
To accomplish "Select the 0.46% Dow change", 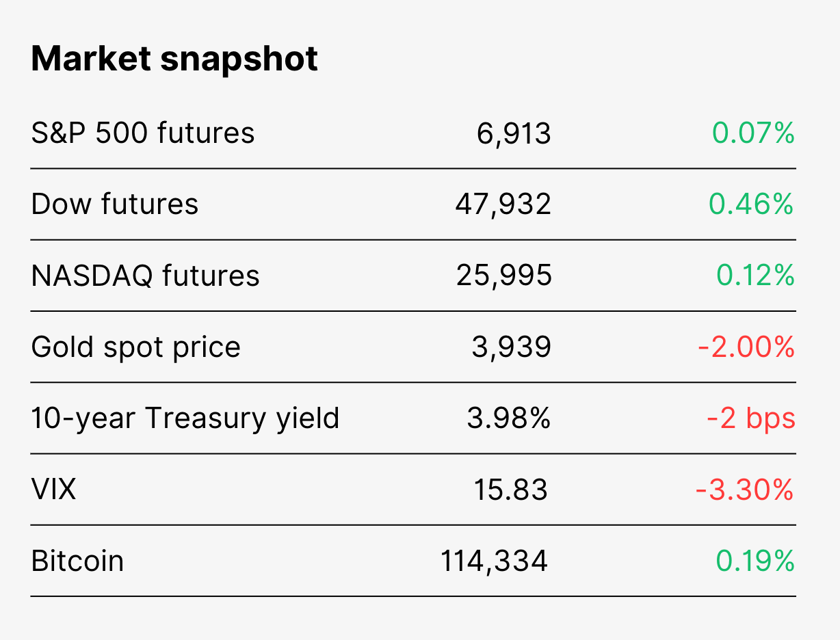I will tap(752, 204).
